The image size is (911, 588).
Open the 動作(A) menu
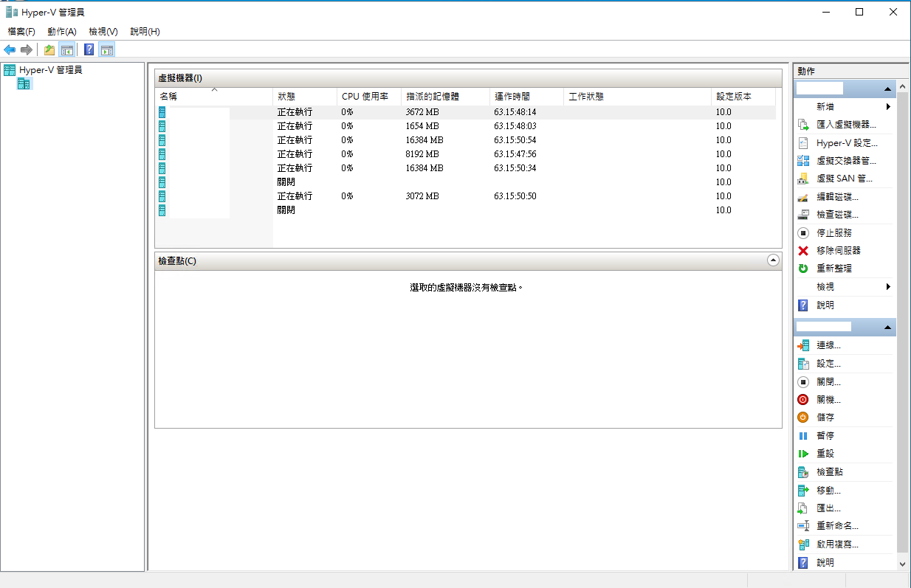pos(62,32)
